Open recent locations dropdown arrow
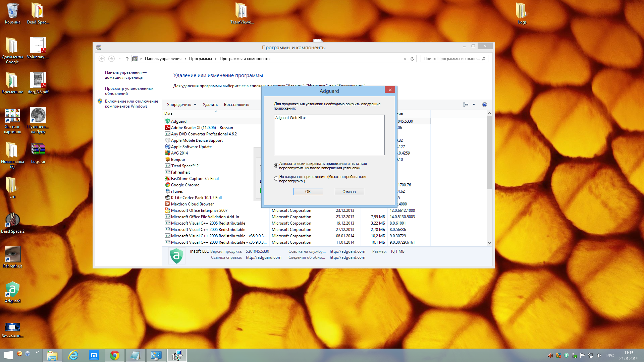The image size is (644, 362). point(119,59)
